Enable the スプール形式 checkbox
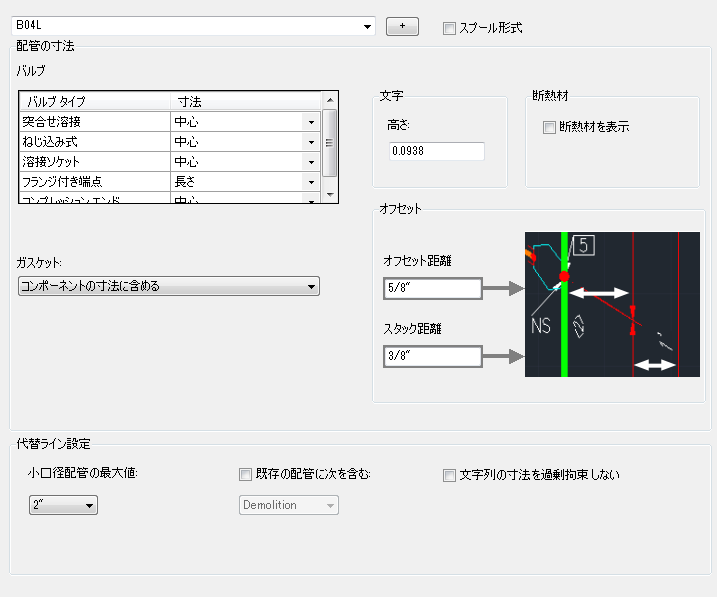The width and height of the screenshot is (717, 597). (449, 28)
